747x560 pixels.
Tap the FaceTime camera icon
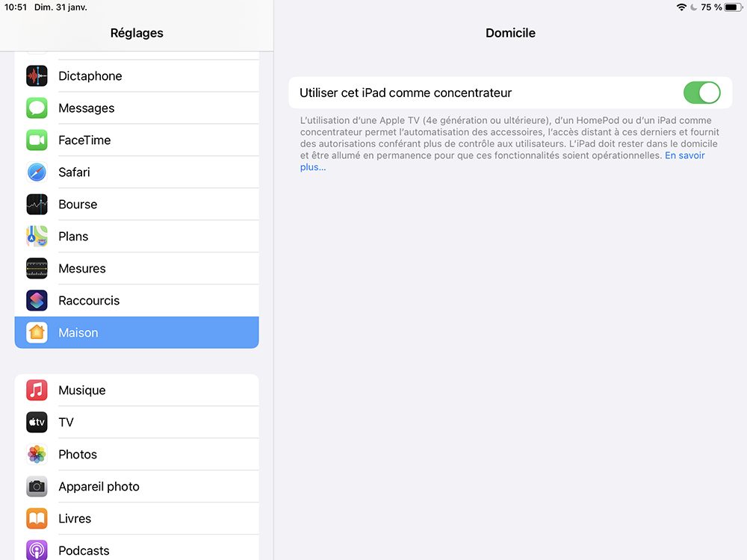[37, 140]
